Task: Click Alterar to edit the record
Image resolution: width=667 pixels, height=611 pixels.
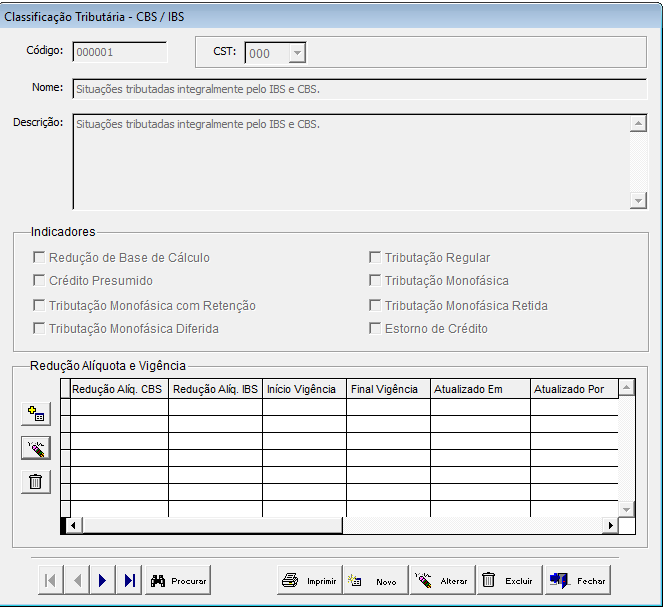Action: [441, 580]
